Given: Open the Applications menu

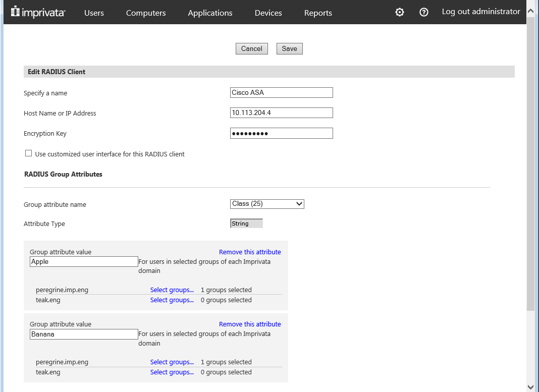Looking at the screenshot, I should click(210, 13).
